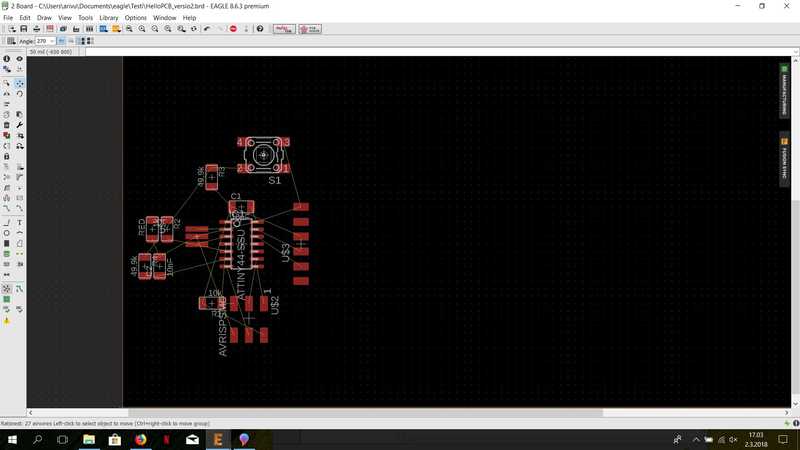Select the Line draw tool

tap(7, 222)
